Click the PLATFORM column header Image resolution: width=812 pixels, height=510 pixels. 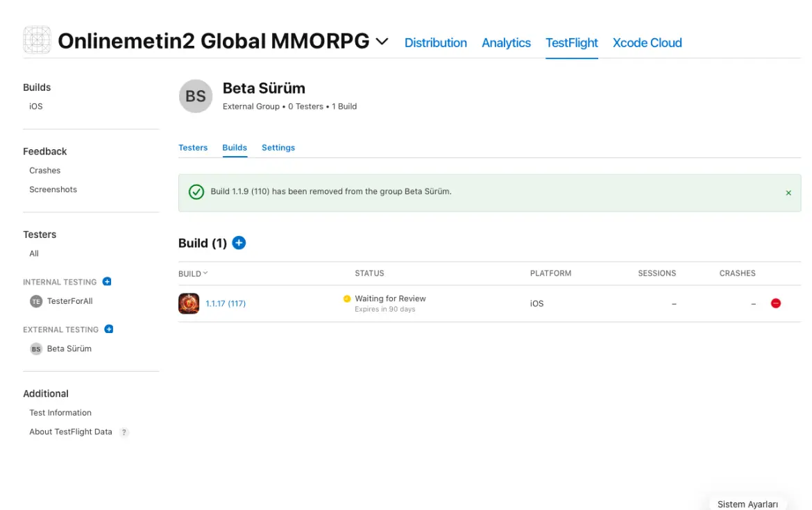tap(550, 273)
